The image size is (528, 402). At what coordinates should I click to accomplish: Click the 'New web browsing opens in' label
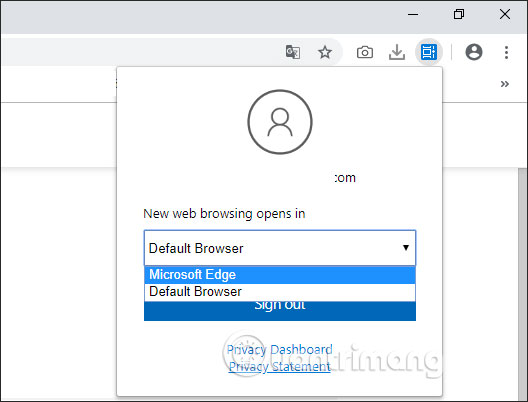[x=224, y=214]
